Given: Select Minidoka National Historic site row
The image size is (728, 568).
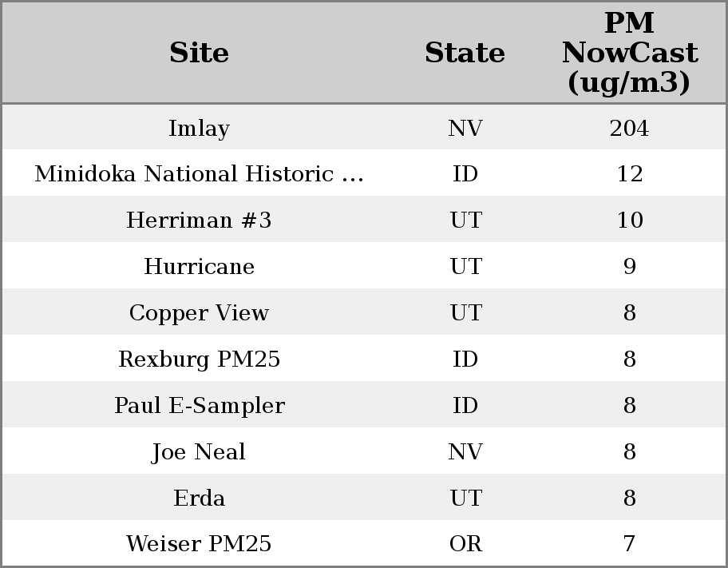Looking at the screenshot, I should tap(199, 174).
